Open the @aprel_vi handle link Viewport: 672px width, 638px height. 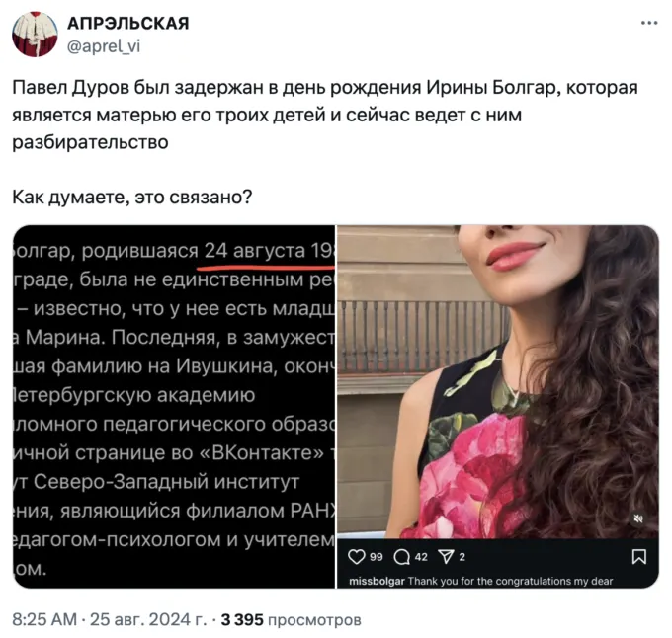[x=104, y=46]
